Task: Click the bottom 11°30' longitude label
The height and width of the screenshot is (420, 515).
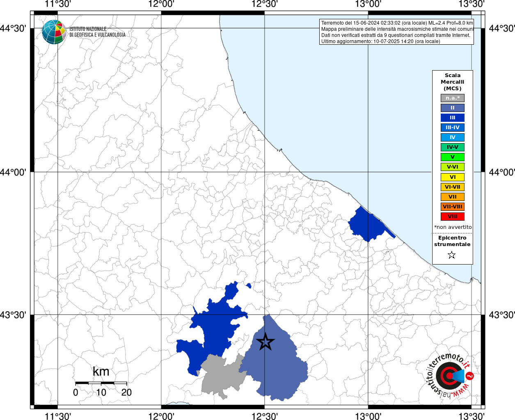Action: (x=58, y=416)
